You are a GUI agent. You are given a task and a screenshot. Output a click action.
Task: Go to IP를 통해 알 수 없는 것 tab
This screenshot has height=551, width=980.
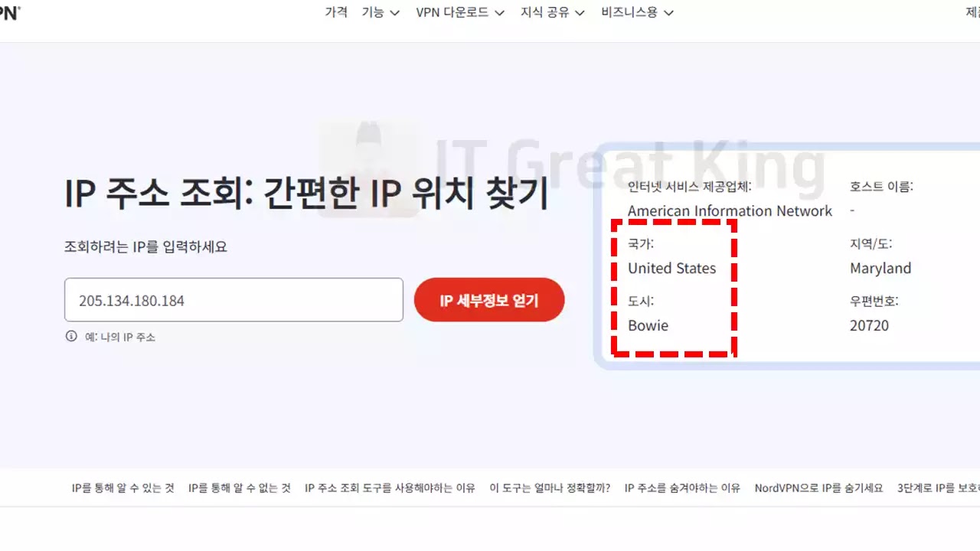[x=240, y=487]
